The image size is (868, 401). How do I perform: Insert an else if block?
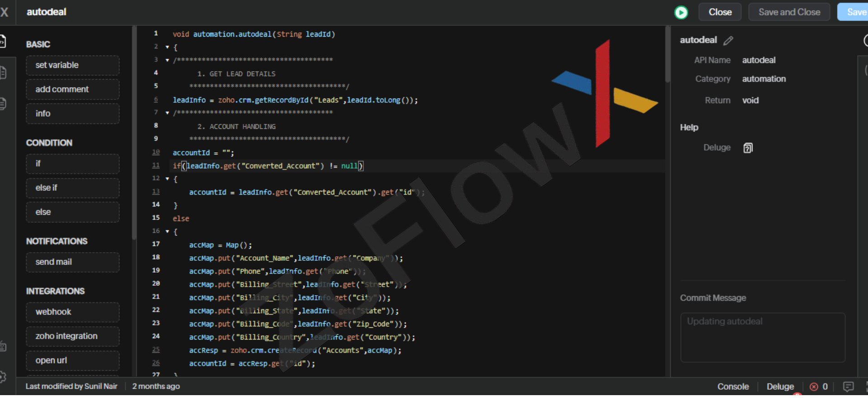73,188
